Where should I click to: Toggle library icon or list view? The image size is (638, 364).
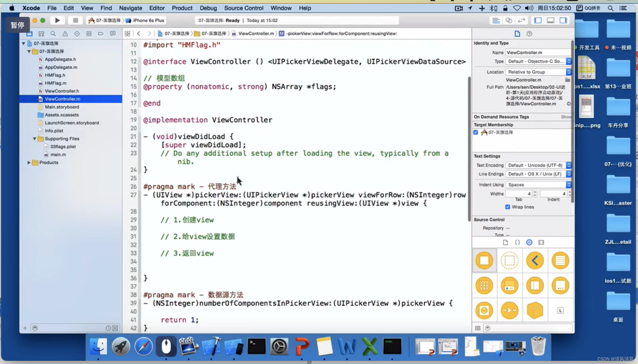pyautogui.click(x=477, y=328)
